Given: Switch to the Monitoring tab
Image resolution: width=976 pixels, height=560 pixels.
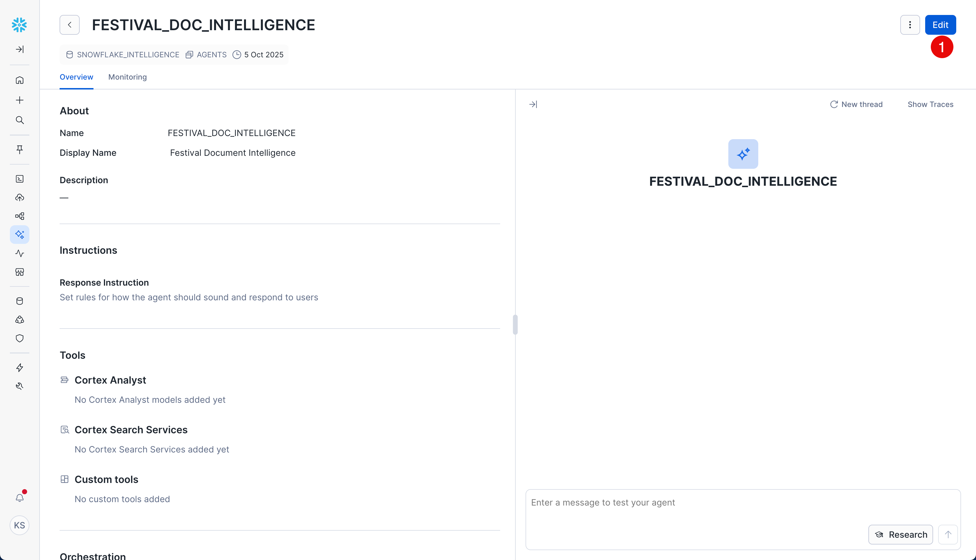Looking at the screenshot, I should click(x=127, y=77).
